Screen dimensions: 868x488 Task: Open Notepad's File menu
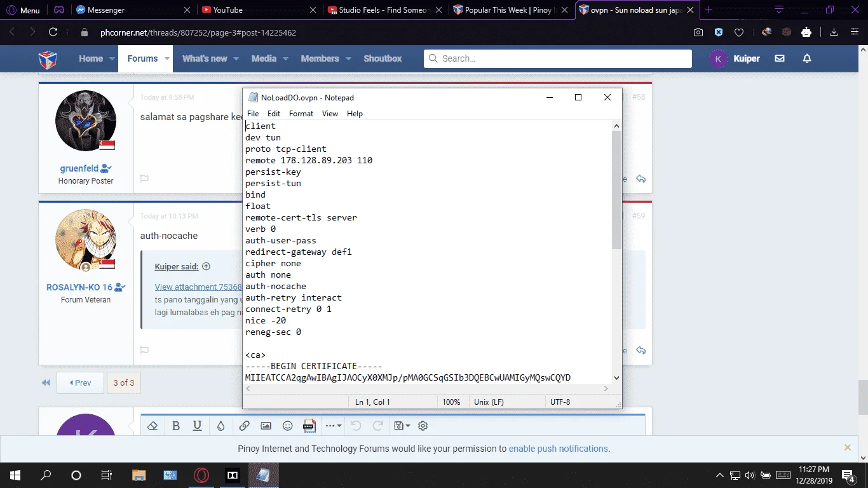click(253, 114)
